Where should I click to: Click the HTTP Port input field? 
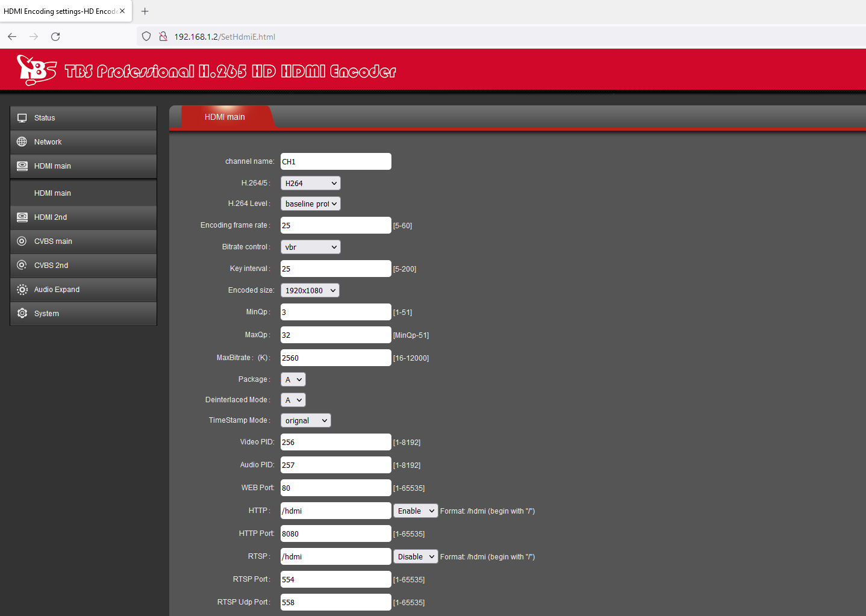point(336,534)
